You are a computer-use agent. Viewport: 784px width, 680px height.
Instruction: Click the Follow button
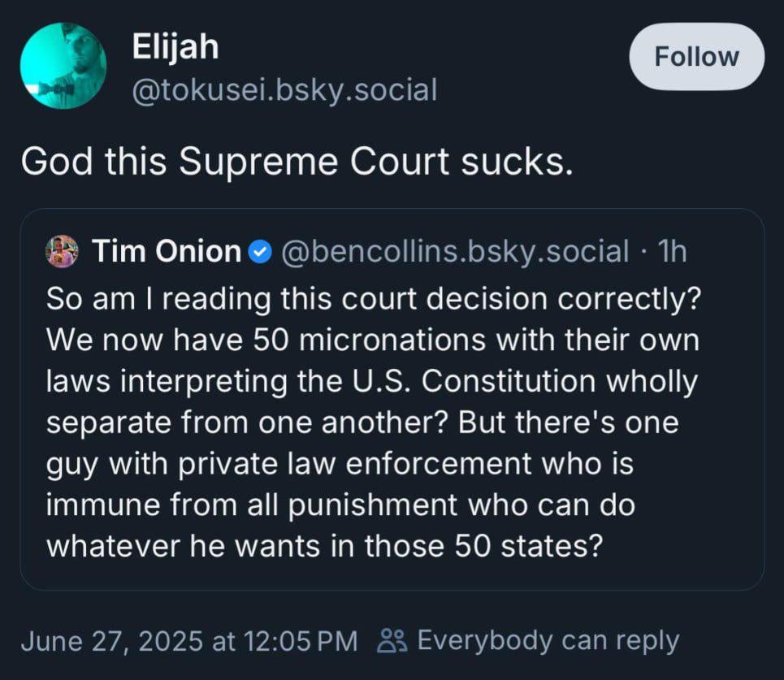point(696,57)
